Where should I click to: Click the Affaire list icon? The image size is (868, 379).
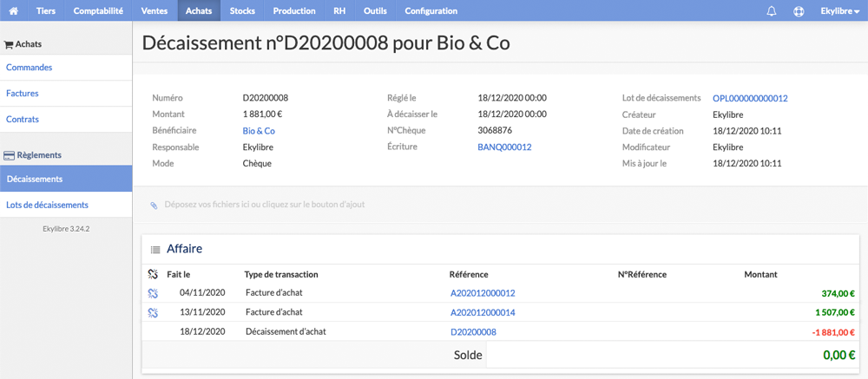(155, 250)
